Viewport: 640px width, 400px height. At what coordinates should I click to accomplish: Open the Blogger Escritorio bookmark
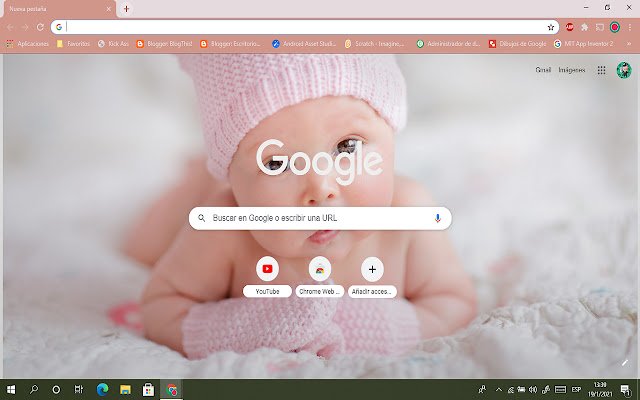coord(230,44)
